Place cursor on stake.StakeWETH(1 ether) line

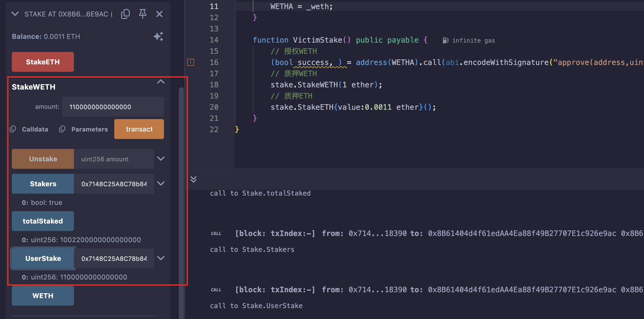[x=326, y=85]
